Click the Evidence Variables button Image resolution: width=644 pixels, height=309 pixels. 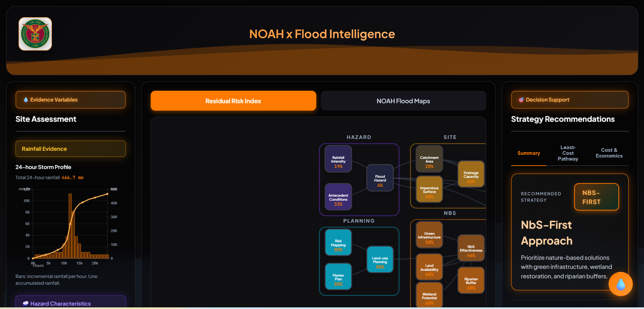pyautogui.click(x=70, y=100)
